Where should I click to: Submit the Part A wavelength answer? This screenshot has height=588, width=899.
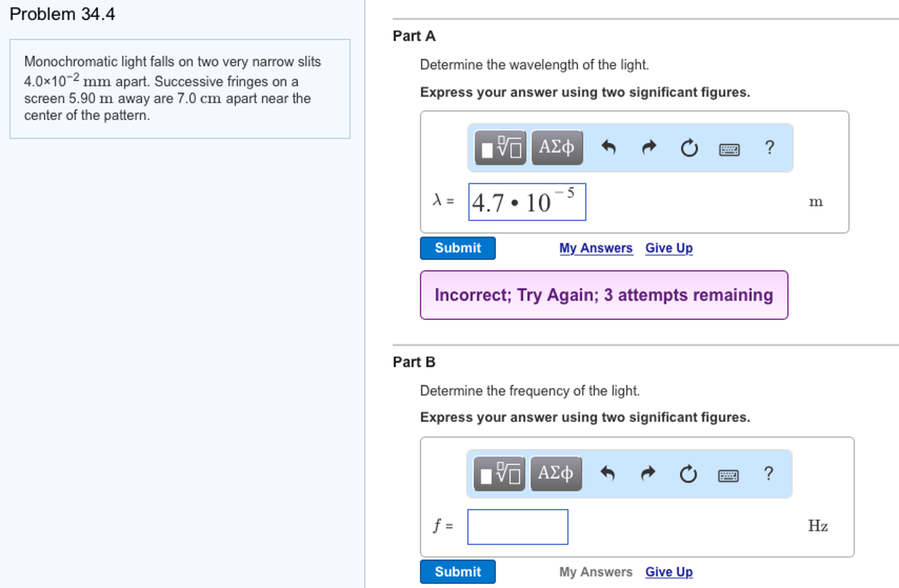pyautogui.click(x=457, y=248)
